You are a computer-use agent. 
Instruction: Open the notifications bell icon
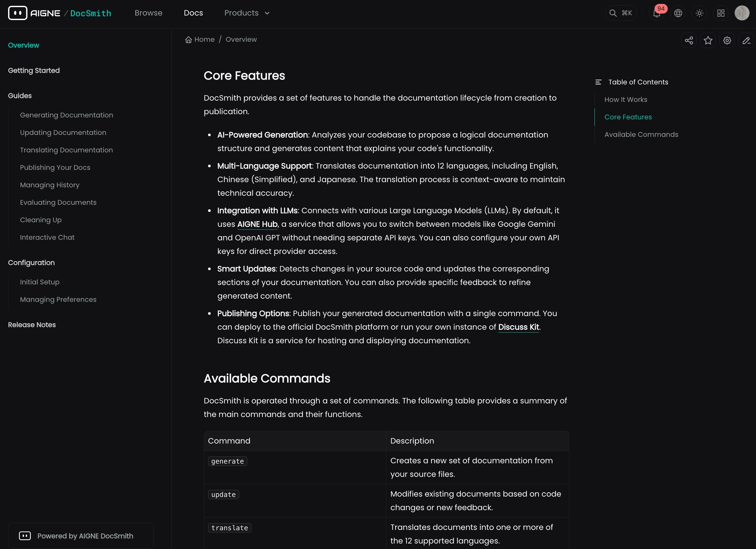(656, 13)
